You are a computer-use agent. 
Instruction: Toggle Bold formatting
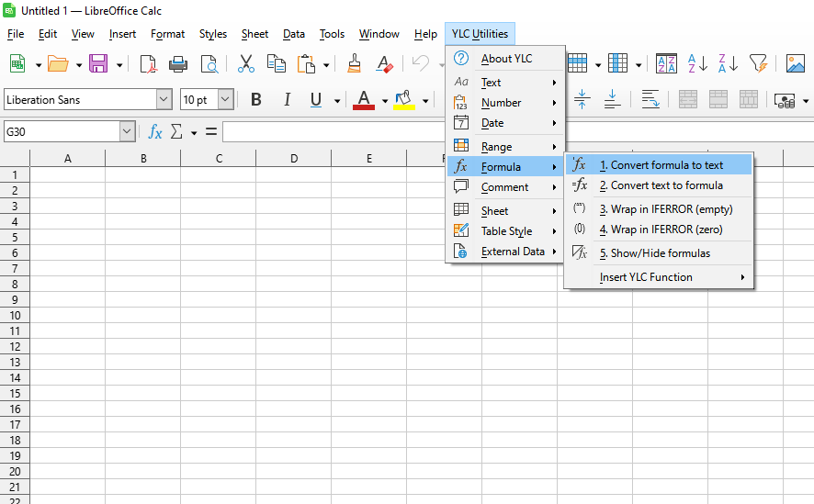point(256,100)
